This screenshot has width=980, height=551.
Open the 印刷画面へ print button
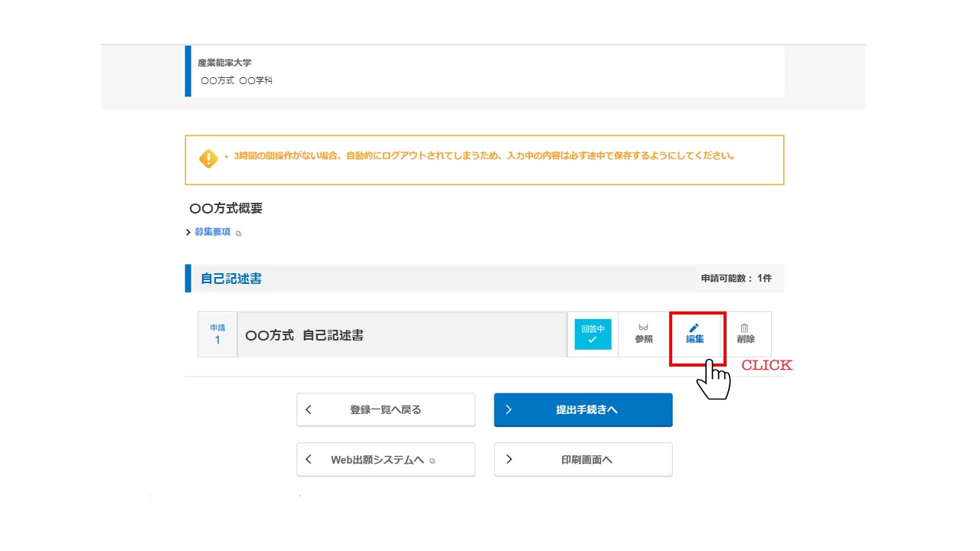pos(583,460)
